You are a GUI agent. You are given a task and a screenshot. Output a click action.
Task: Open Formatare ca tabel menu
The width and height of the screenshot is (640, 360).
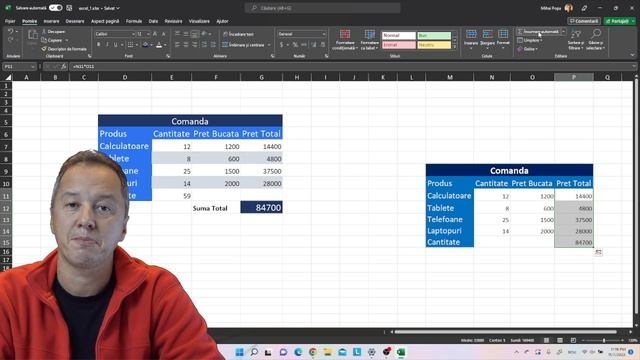pos(369,40)
